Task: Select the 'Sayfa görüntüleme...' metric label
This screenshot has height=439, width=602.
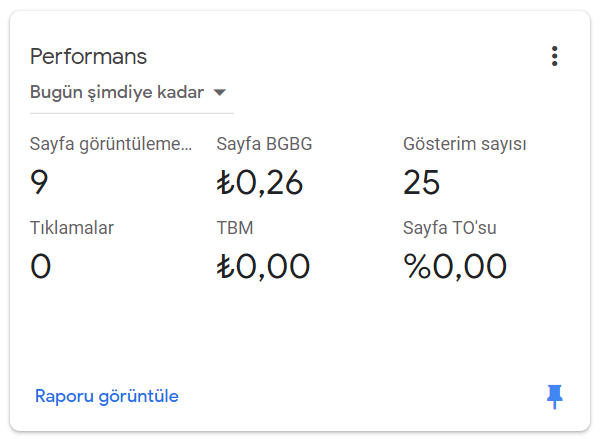Action: click(x=111, y=144)
